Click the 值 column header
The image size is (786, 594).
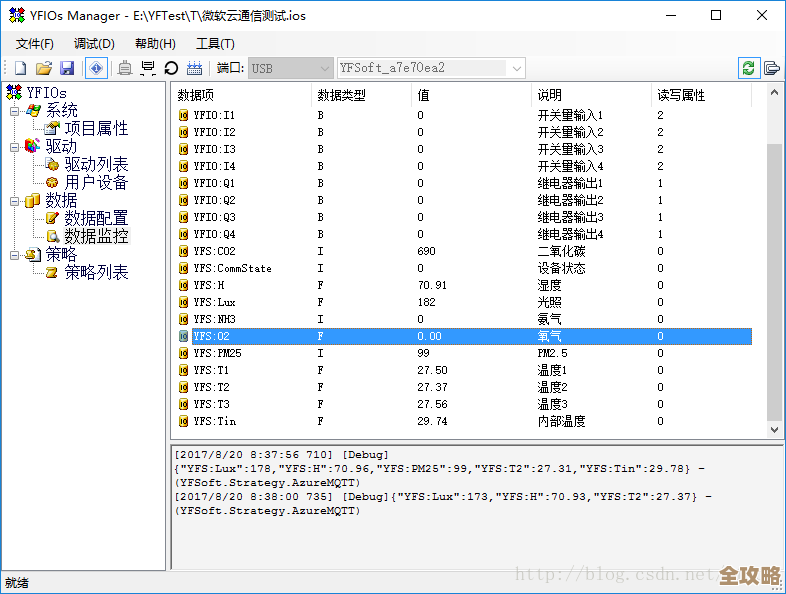471,95
